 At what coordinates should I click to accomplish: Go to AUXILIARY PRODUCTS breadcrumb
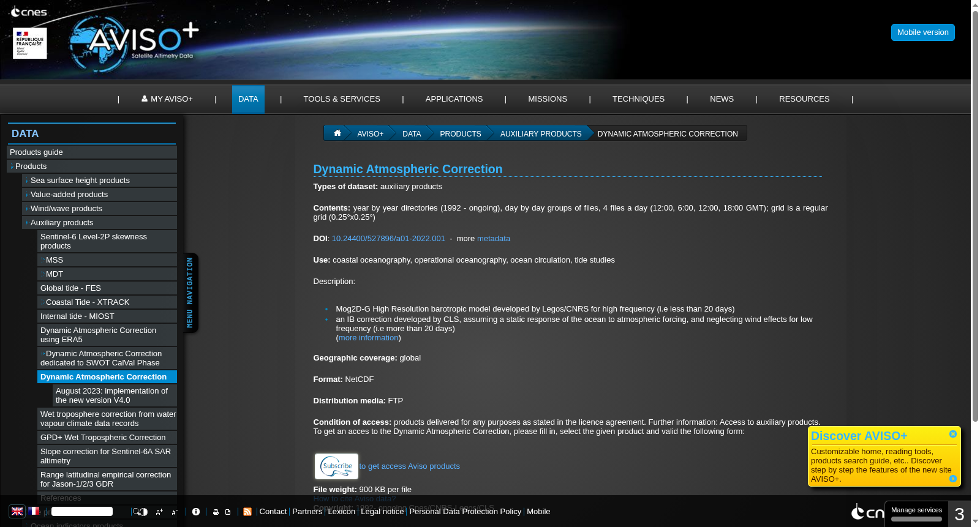[x=541, y=133]
